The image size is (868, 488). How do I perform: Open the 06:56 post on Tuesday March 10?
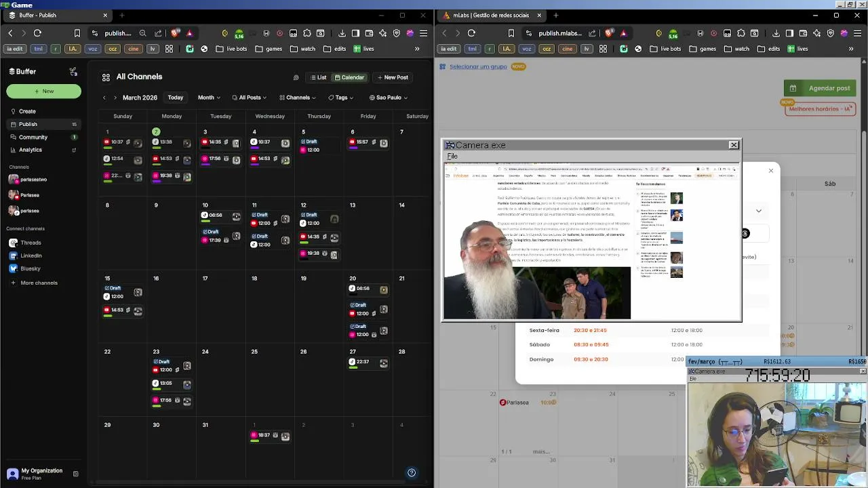[x=221, y=216]
